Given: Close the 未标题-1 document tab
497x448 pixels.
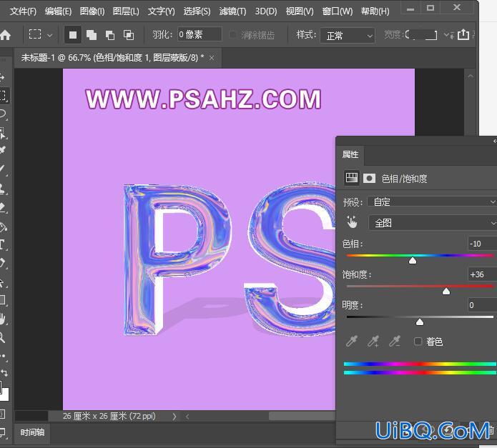Looking at the screenshot, I should click(x=212, y=58).
